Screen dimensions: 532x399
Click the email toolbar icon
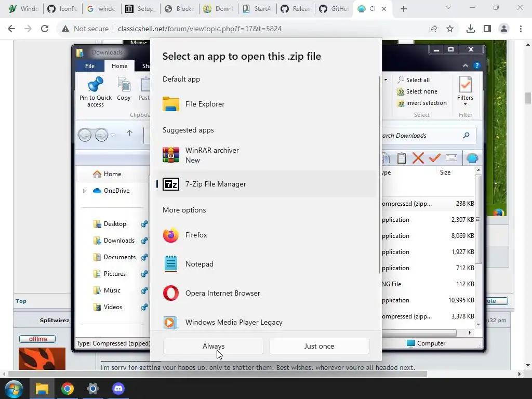coord(451,158)
